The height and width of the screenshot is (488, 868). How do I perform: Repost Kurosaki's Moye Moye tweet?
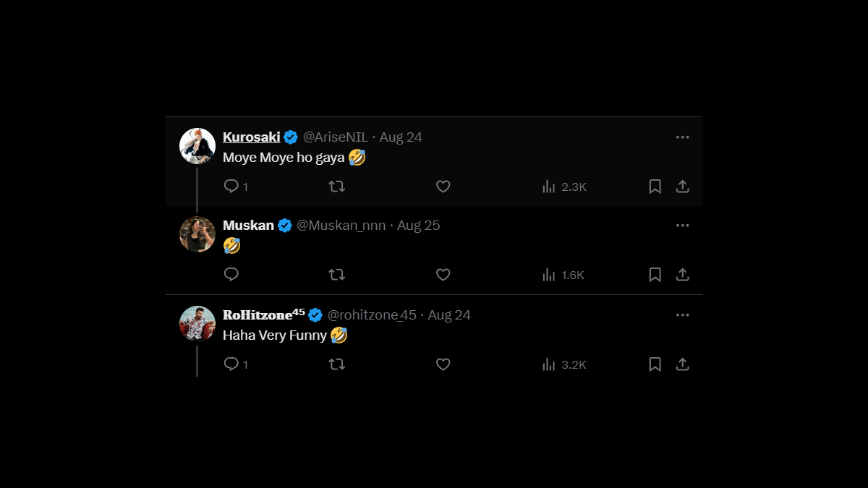coord(336,187)
